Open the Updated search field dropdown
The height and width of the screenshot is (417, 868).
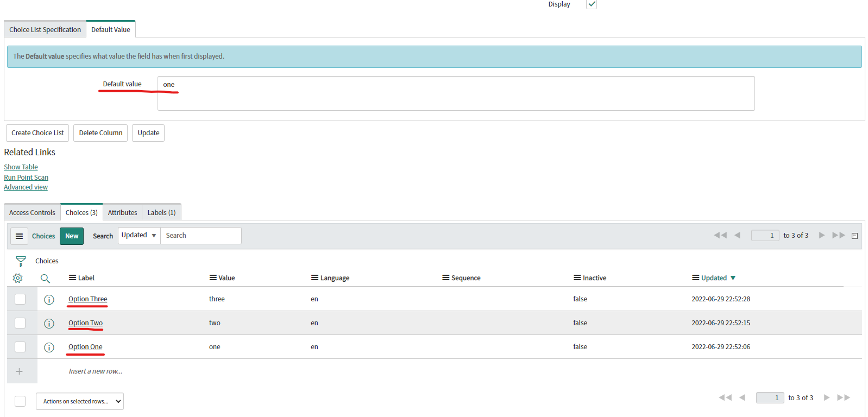[139, 236]
